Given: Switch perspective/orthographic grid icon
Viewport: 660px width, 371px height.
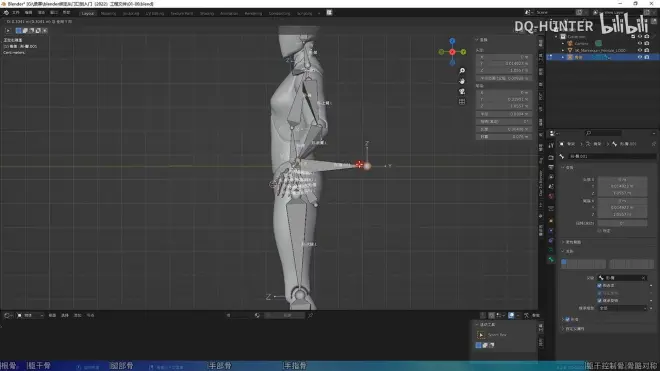Looking at the screenshot, I should coord(462,101).
